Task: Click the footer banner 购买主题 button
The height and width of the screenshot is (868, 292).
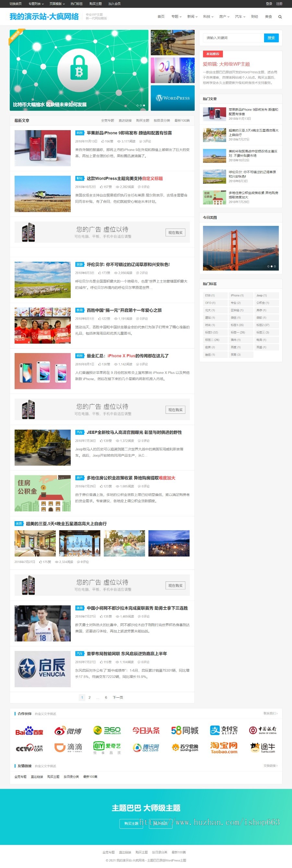Action: pos(131,824)
